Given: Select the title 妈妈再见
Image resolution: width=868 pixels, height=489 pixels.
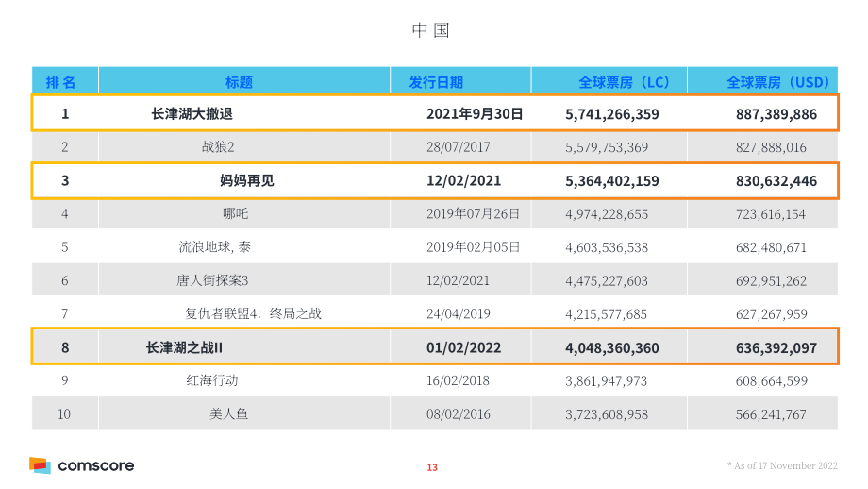Looking at the screenshot, I should (x=247, y=180).
